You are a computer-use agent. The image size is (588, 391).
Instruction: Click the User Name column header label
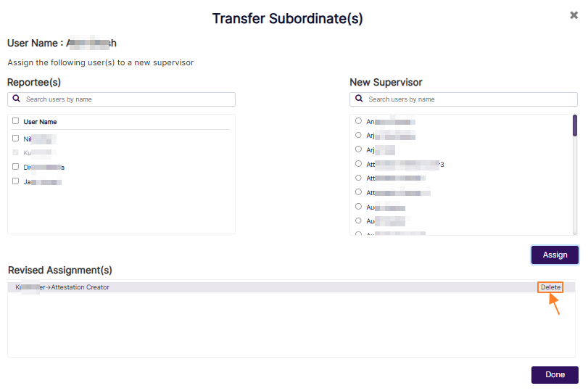pos(40,122)
